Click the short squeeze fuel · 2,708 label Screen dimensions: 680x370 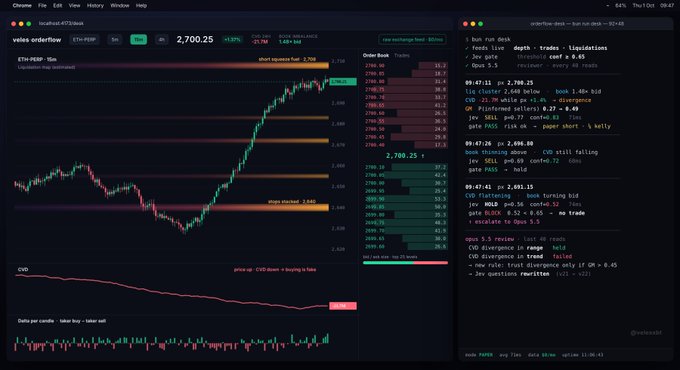click(287, 59)
